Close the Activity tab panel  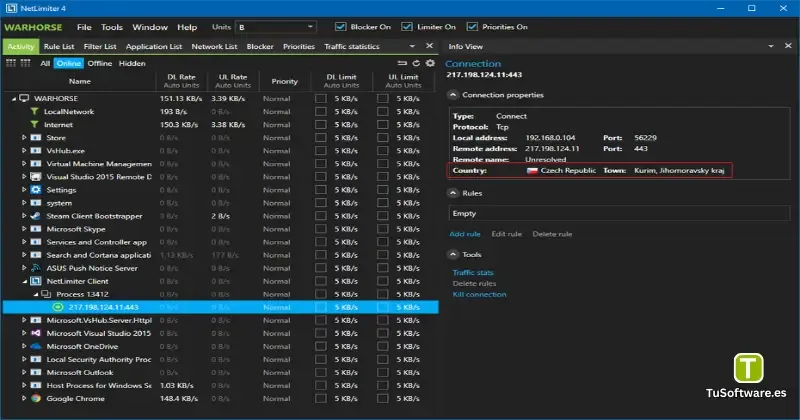(430, 46)
